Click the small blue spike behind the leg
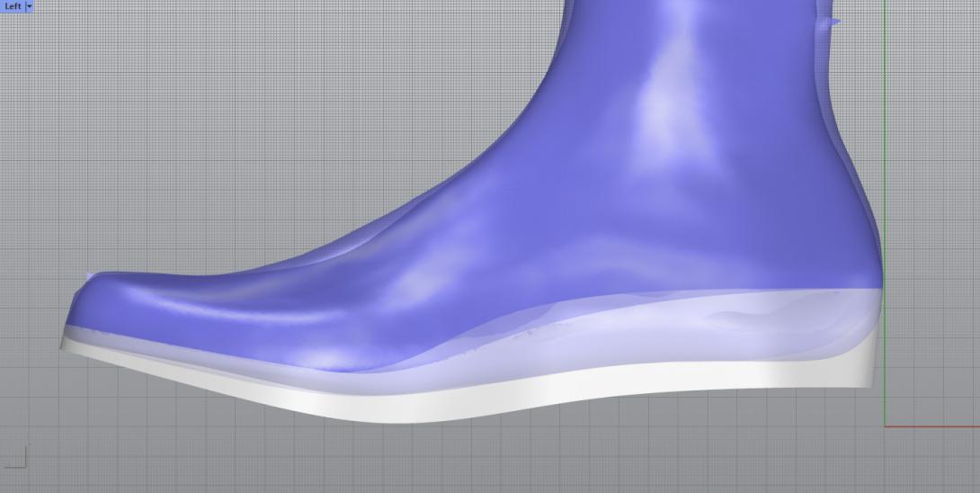 coord(835,22)
